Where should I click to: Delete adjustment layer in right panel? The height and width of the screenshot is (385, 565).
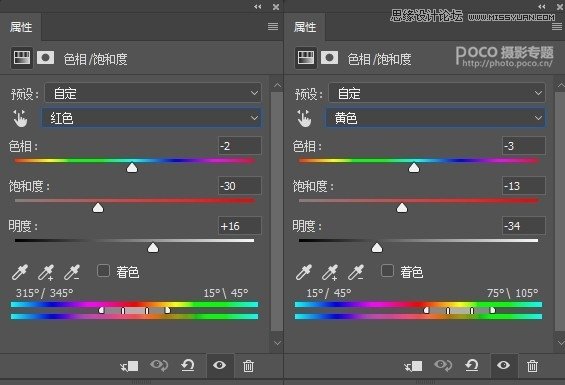(x=532, y=366)
